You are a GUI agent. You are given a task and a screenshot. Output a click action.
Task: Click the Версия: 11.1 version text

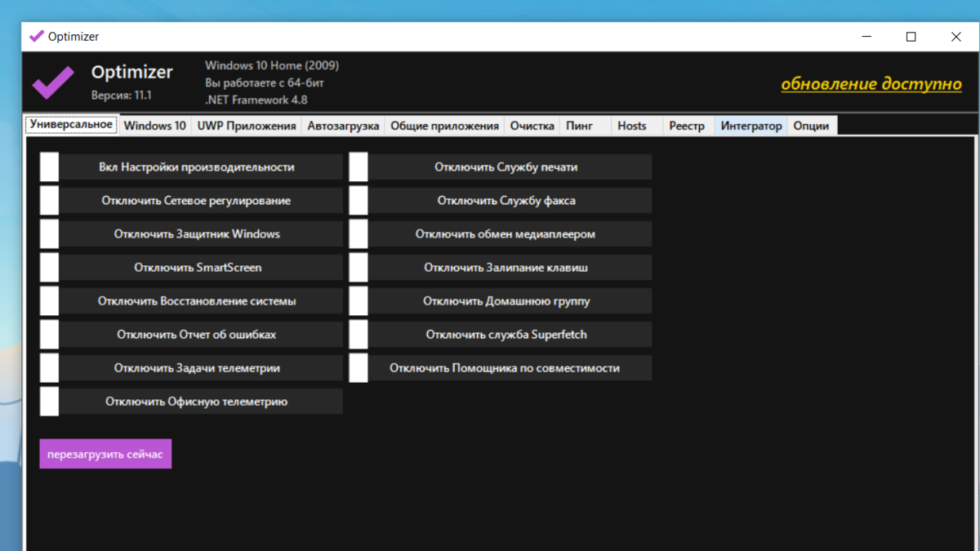coord(122,96)
